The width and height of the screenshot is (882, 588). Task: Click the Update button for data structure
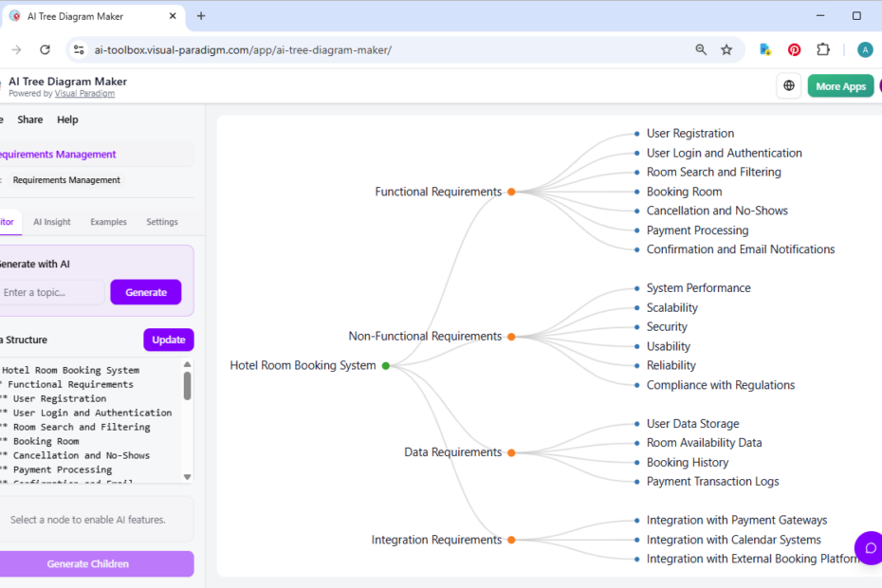coord(168,340)
